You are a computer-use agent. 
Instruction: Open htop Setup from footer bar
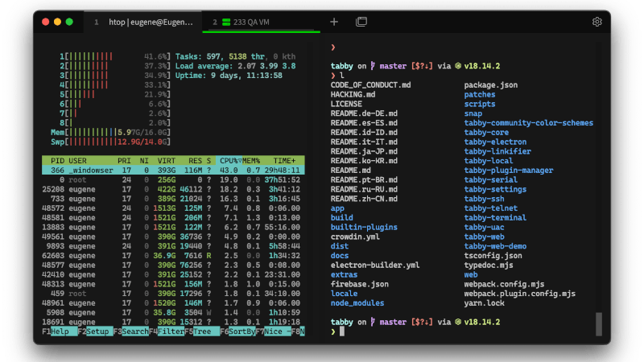point(98,331)
